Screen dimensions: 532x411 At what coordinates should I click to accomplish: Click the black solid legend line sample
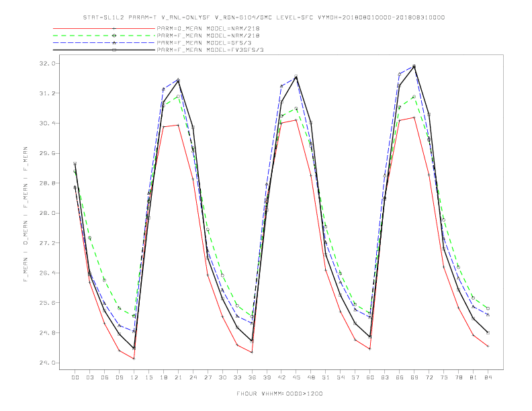click(104, 50)
